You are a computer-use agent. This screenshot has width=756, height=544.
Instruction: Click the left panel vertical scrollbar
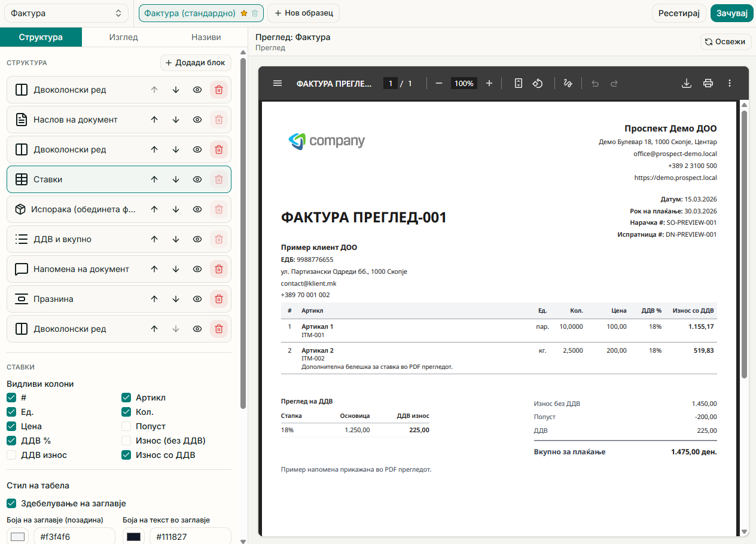[x=243, y=233]
